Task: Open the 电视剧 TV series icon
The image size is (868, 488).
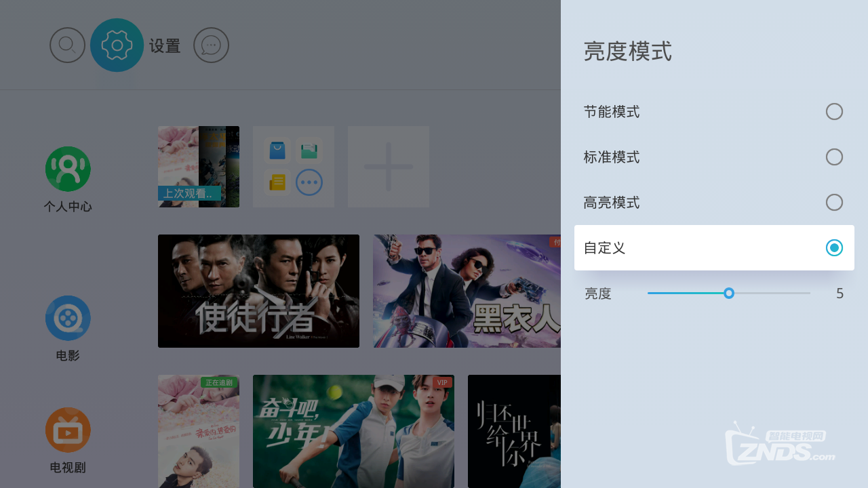Action: pyautogui.click(x=68, y=430)
